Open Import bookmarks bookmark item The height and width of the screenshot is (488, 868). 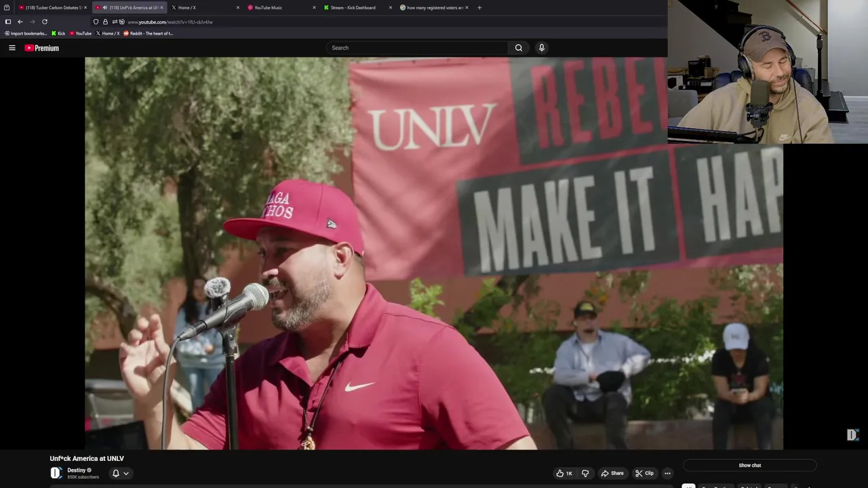coord(26,33)
